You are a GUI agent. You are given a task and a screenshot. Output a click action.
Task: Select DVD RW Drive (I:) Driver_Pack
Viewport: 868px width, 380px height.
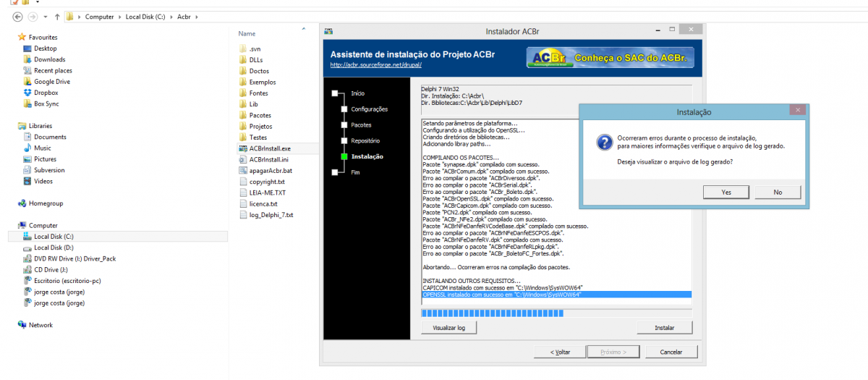(x=75, y=258)
